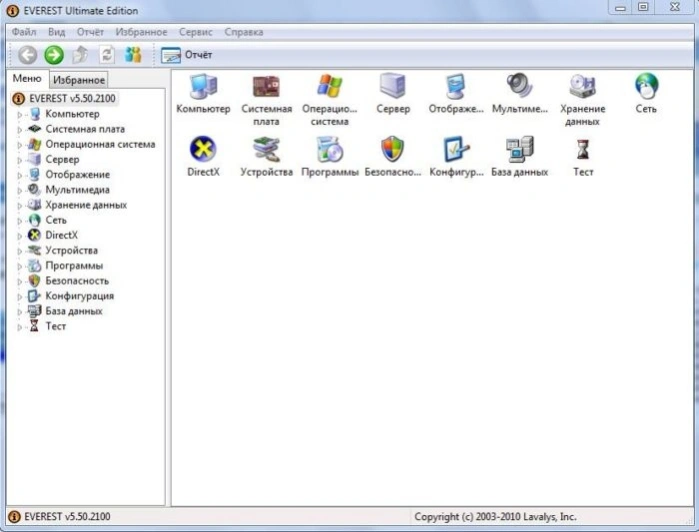Expand the Компьютер tree node
Viewport: 699px width, 532px height.
pos(19,115)
